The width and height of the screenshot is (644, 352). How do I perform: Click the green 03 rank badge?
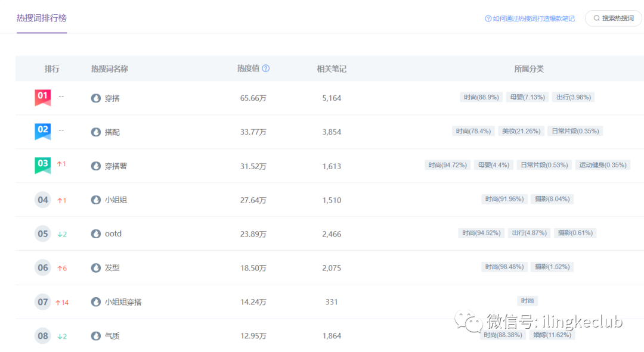42,165
